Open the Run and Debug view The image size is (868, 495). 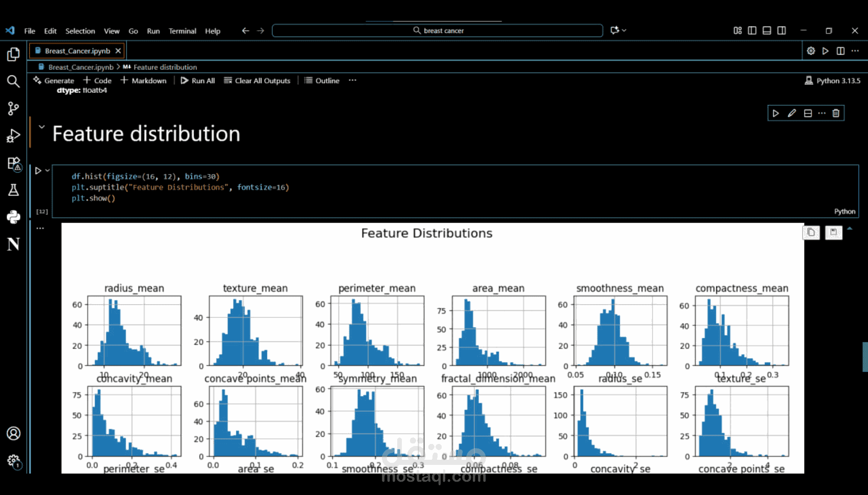13,136
